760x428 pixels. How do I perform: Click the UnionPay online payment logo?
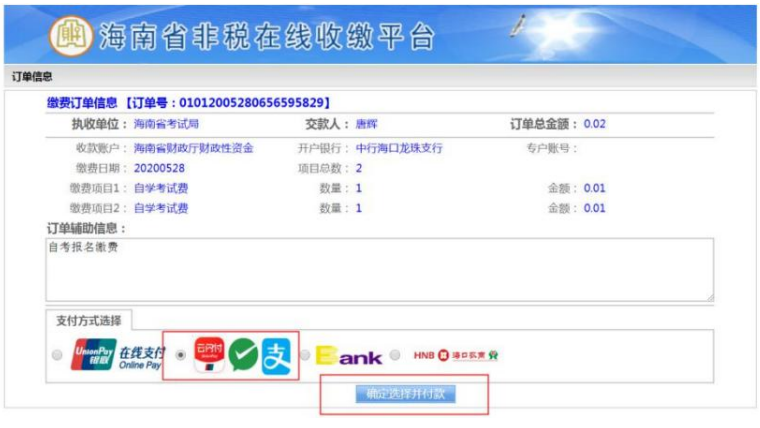pos(116,356)
